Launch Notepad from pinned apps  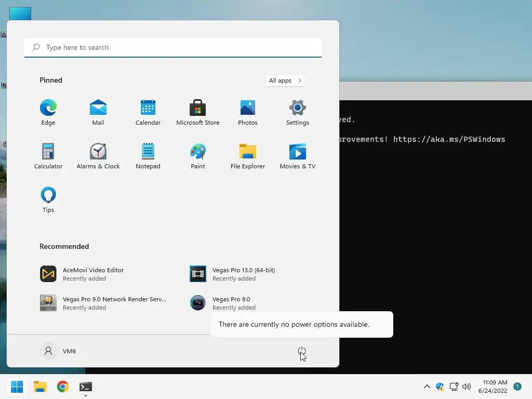(x=148, y=156)
